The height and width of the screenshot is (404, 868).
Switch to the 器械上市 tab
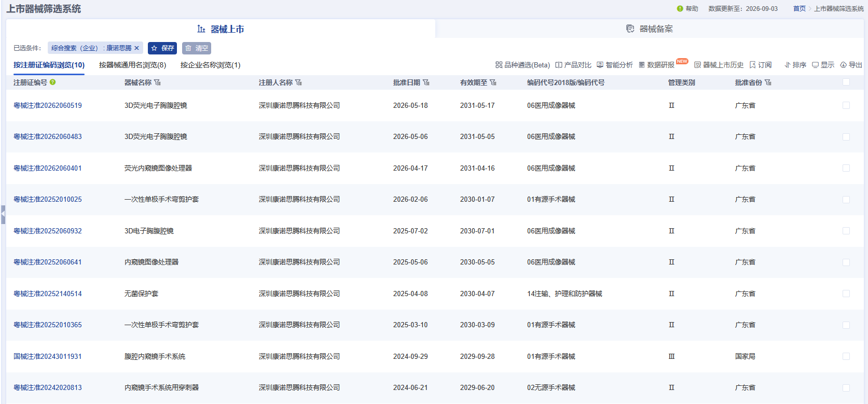[221, 29]
